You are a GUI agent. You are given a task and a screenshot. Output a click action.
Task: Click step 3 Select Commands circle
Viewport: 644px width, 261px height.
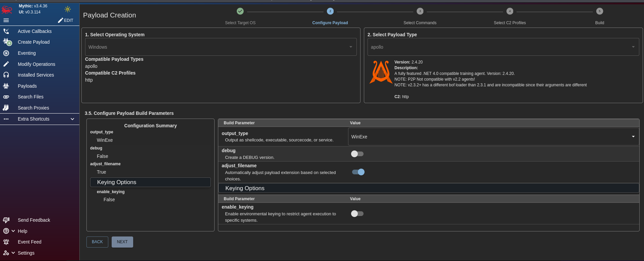420,11
